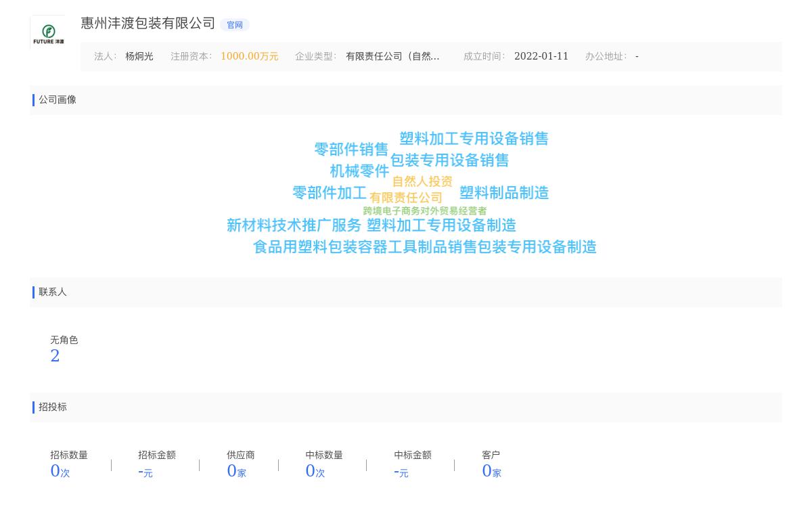Image resolution: width=812 pixels, height=509 pixels.
Task: Select word cloud tag 塑料加工专用设备制造
Action: click(x=441, y=225)
